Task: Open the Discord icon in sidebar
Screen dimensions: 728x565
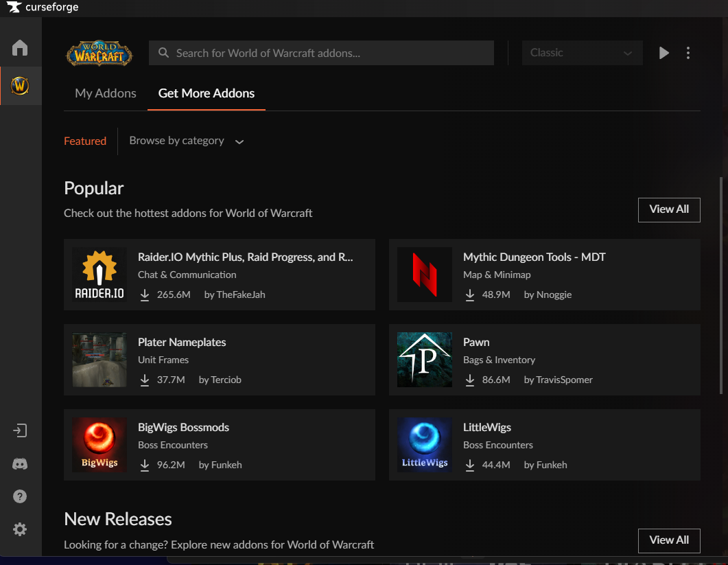Action: pos(20,463)
